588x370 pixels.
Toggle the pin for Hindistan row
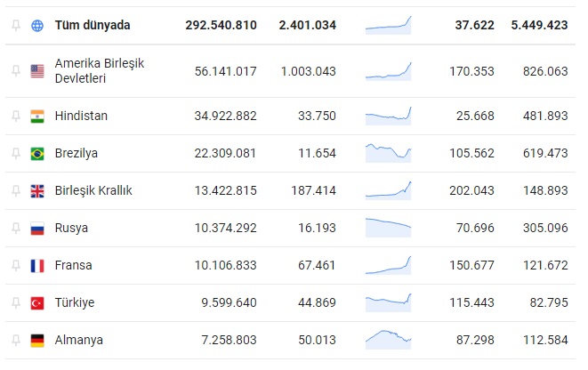coord(15,116)
